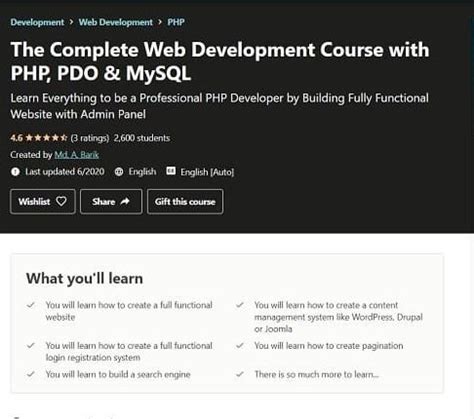The width and height of the screenshot is (474, 419).
Task: Click checkmark beside build a search engine
Action: pyautogui.click(x=31, y=374)
